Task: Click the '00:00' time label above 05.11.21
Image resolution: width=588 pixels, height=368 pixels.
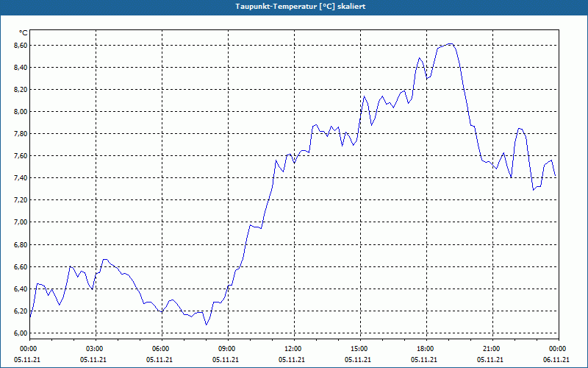Action: [29, 349]
